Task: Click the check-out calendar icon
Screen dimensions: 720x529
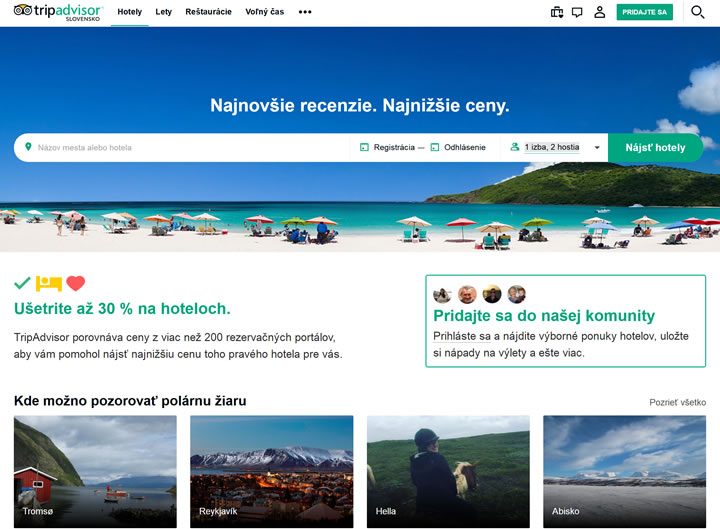Action: tap(435, 147)
